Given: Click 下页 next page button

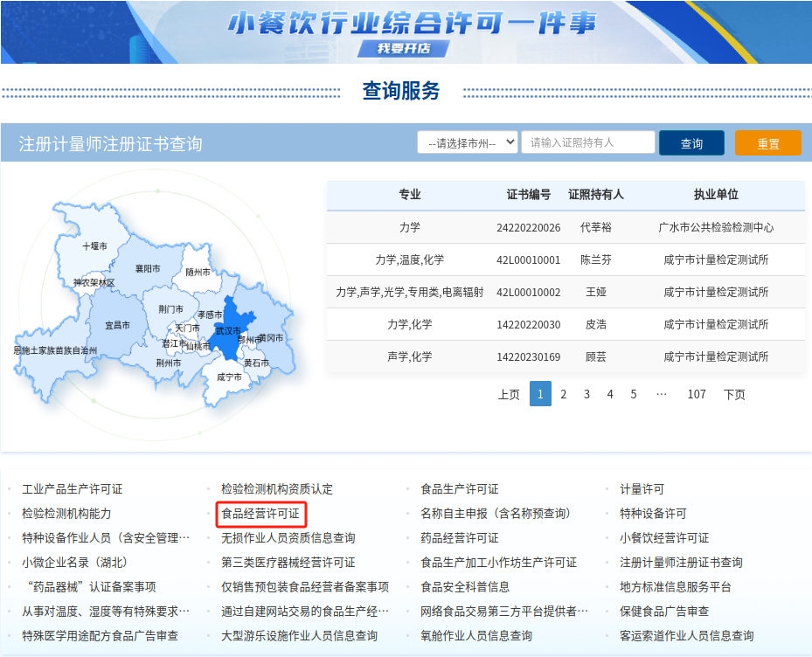Looking at the screenshot, I should click(734, 395).
